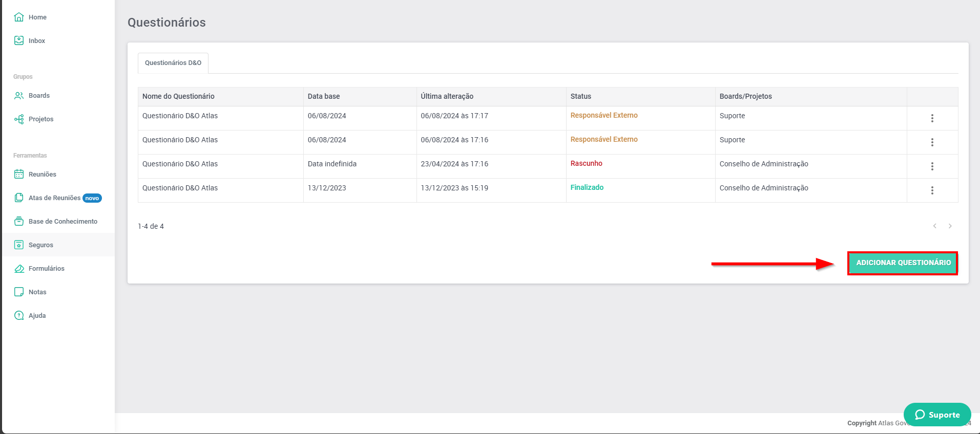Open the Suporte chat button
The width and height of the screenshot is (980, 434).
coord(937,415)
